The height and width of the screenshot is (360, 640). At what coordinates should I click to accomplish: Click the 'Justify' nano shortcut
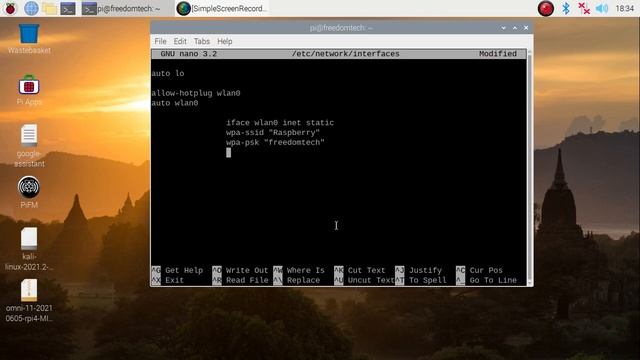[x=418, y=270]
